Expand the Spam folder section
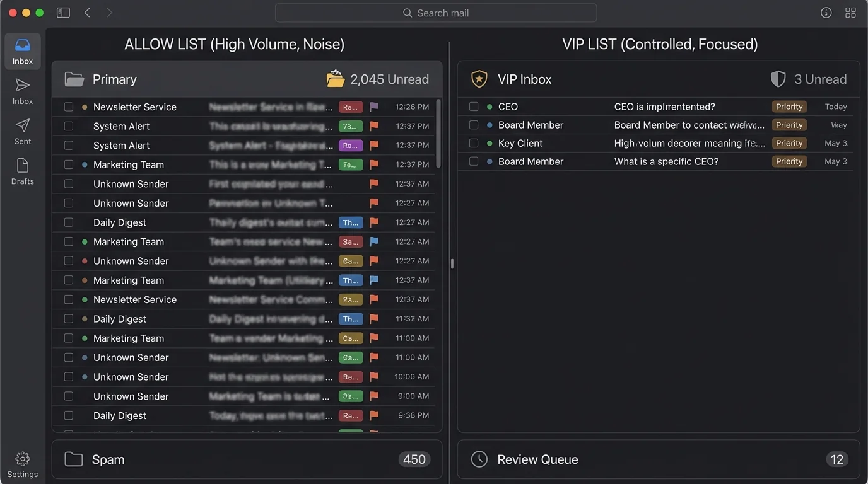 point(247,459)
